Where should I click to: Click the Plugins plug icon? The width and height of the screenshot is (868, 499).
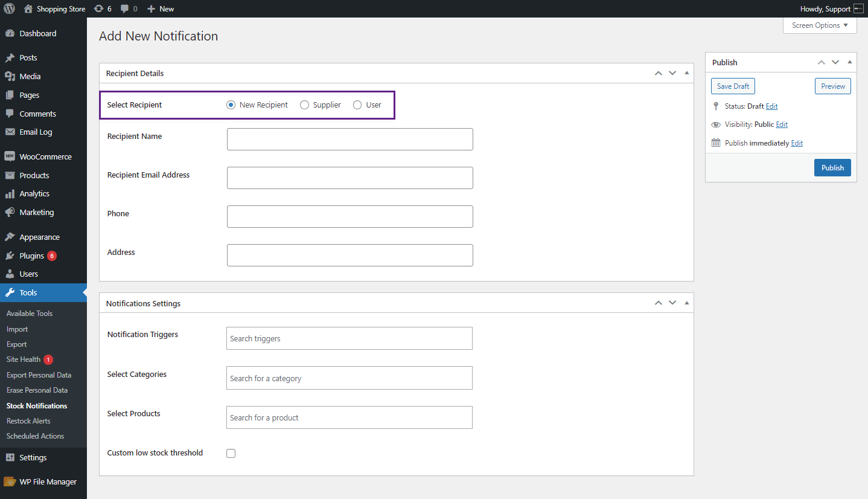pyautogui.click(x=10, y=256)
